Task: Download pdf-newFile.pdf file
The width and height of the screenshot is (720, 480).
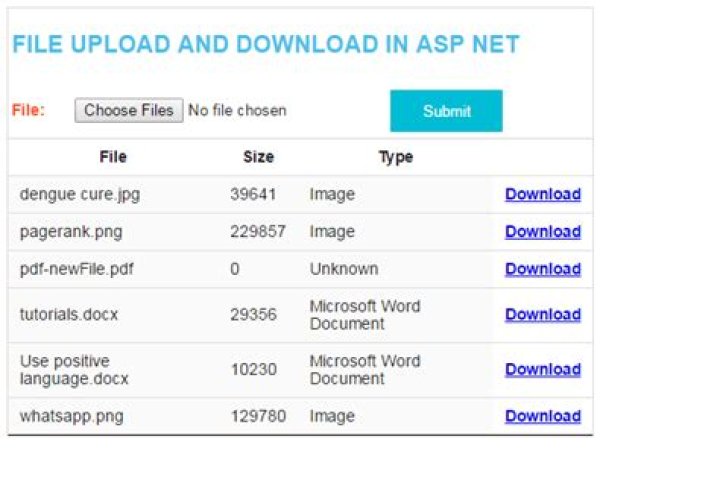Action: pyautogui.click(x=543, y=269)
